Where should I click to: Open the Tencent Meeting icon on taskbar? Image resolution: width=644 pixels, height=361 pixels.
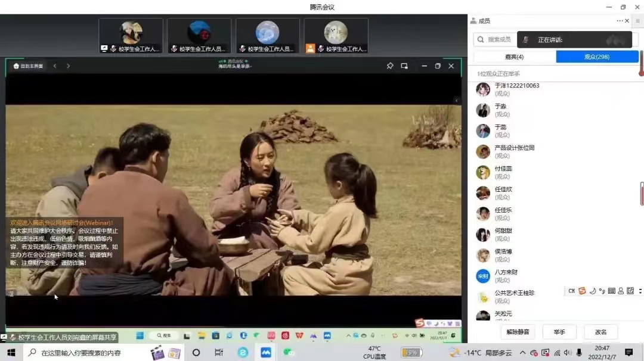pyautogui.click(x=265, y=353)
